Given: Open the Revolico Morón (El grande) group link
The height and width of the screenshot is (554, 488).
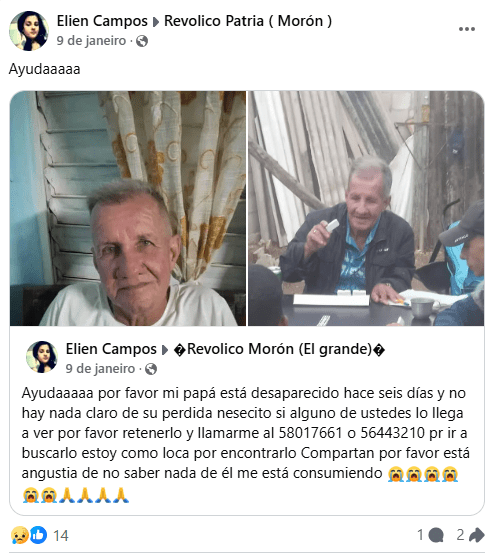Looking at the screenshot, I should tap(279, 349).
